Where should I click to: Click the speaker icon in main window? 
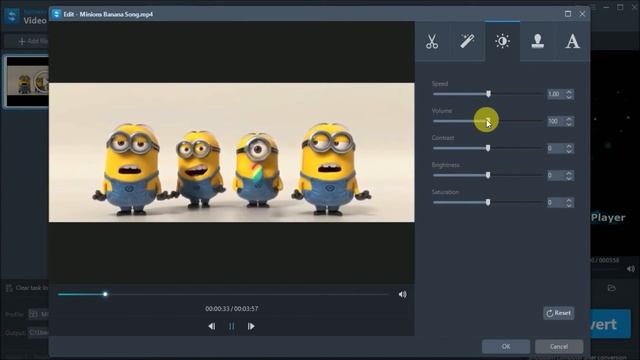pos(631,269)
